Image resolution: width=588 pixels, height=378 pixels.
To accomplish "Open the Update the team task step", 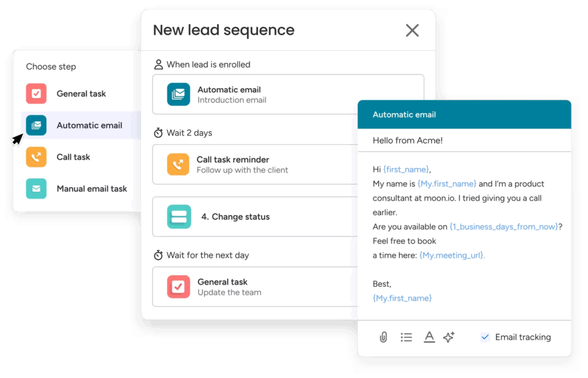I will pos(253,287).
